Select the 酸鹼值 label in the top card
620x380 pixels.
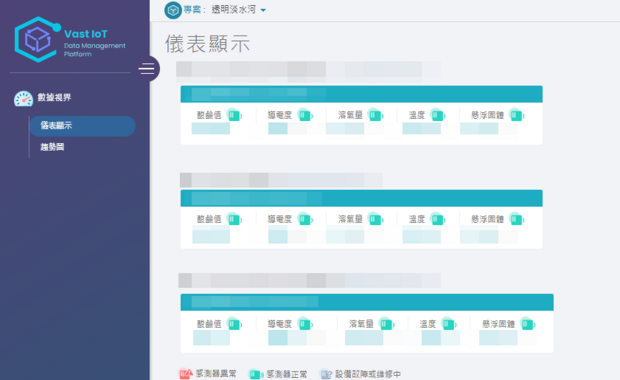pyautogui.click(x=209, y=115)
